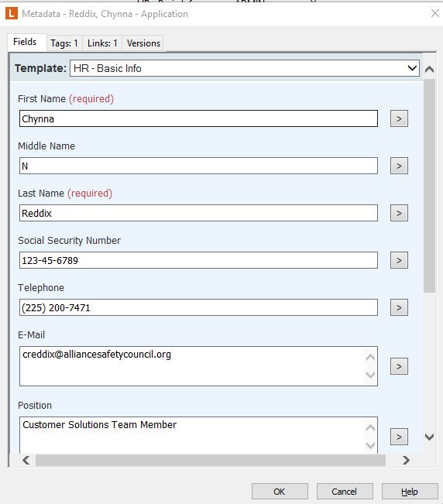This screenshot has height=504, width=443.
Task: Switch to the Versions tab
Action: click(143, 43)
